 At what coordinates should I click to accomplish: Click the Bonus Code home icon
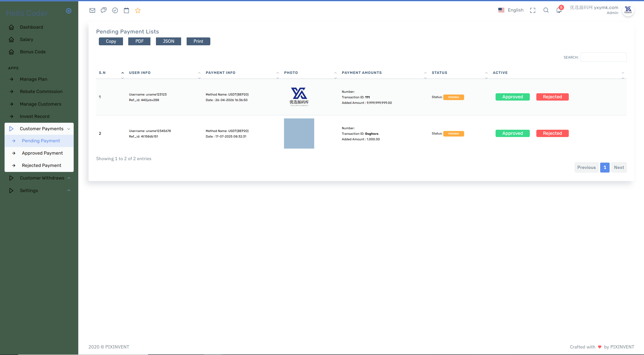coord(11,52)
